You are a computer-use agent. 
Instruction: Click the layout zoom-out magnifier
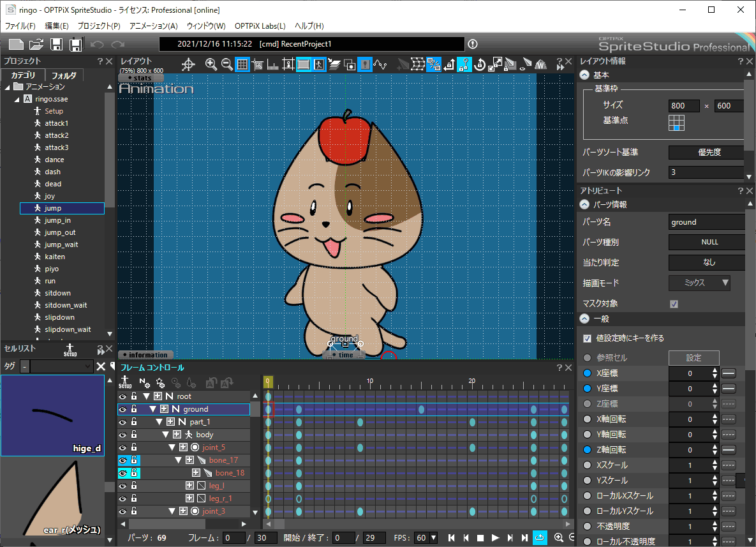coord(226,64)
